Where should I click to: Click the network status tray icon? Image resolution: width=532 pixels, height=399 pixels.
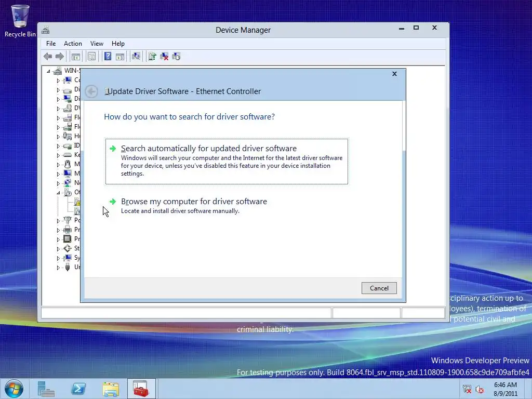point(467,389)
